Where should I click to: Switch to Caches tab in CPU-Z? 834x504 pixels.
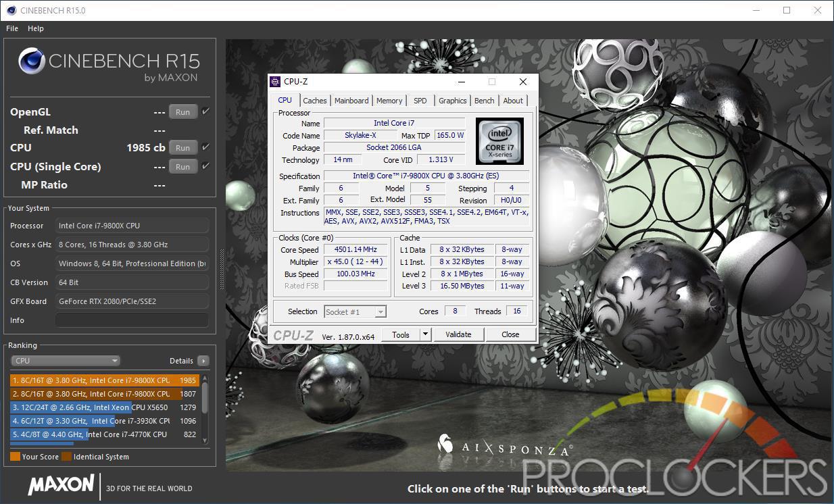pyautogui.click(x=315, y=101)
